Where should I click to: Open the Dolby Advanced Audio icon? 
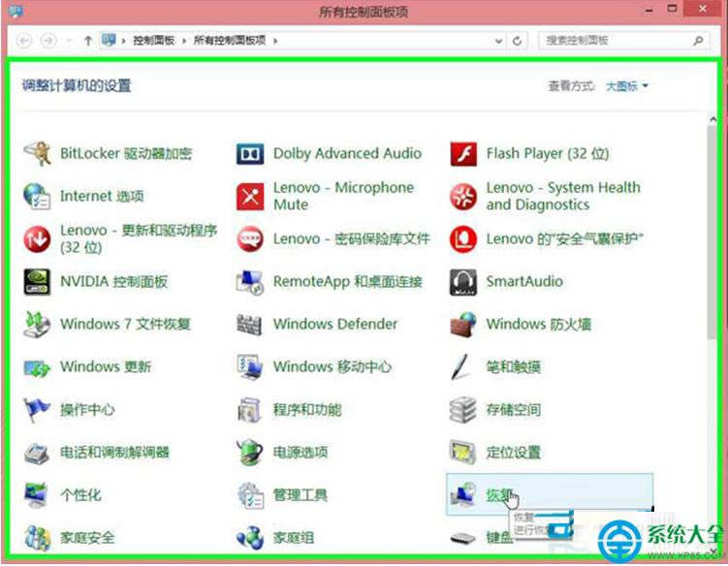(x=250, y=154)
